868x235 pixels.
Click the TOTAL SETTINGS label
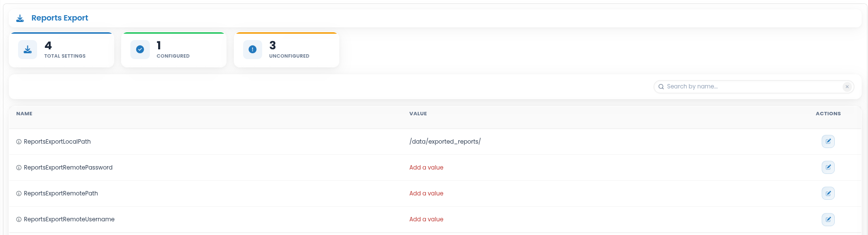(x=65, y=56)
